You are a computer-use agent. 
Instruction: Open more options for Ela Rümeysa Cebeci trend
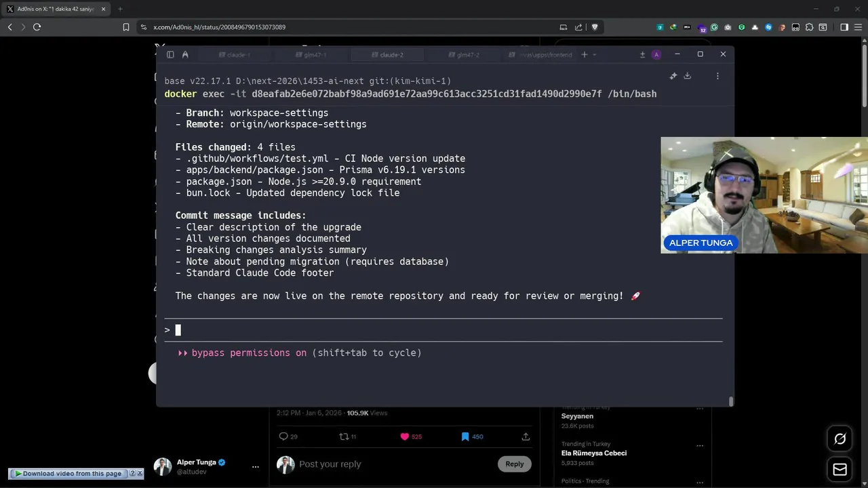[700, 445]
